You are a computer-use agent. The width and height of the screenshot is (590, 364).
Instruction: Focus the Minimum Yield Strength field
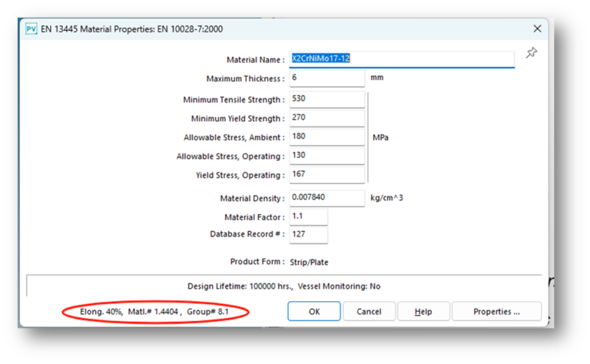pos(326,118)
